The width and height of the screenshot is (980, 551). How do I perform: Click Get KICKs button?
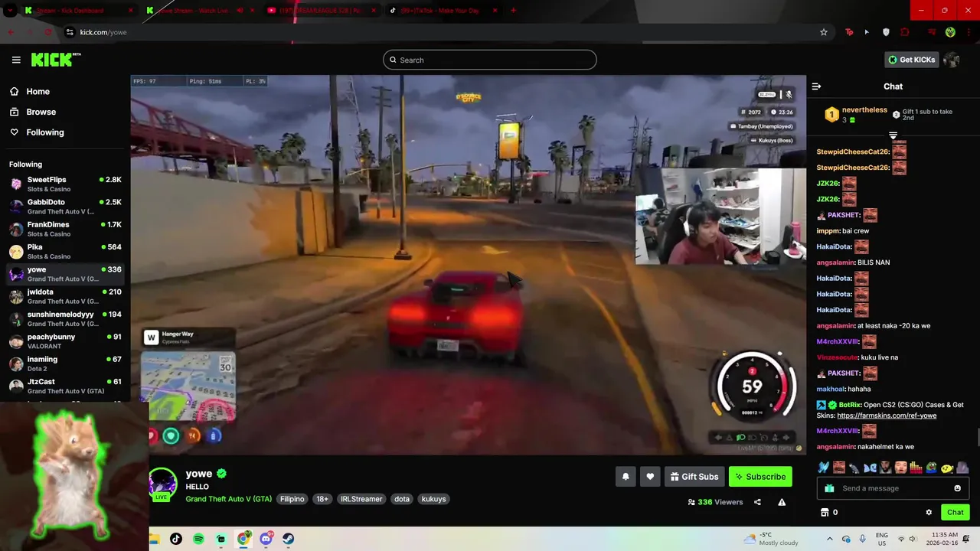[911, 60]
